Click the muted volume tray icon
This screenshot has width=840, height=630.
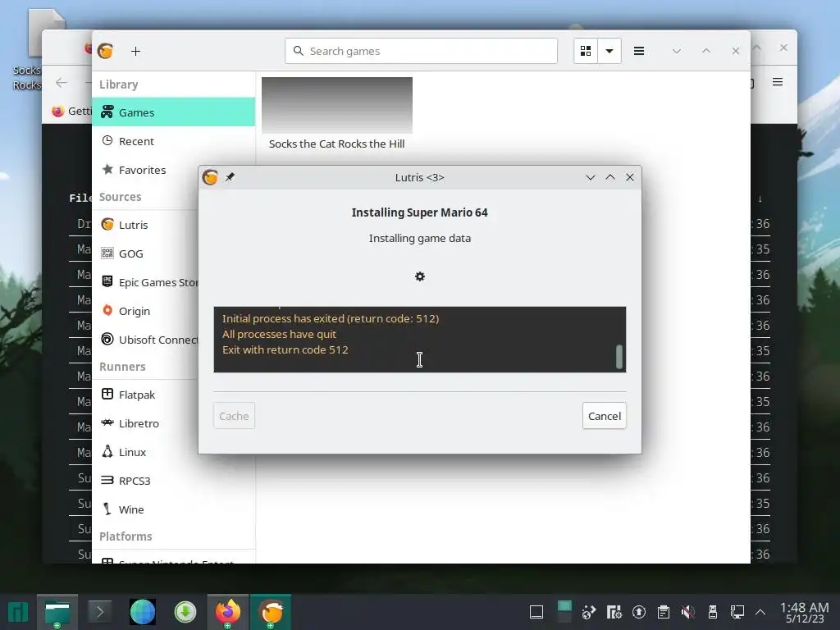688,612
